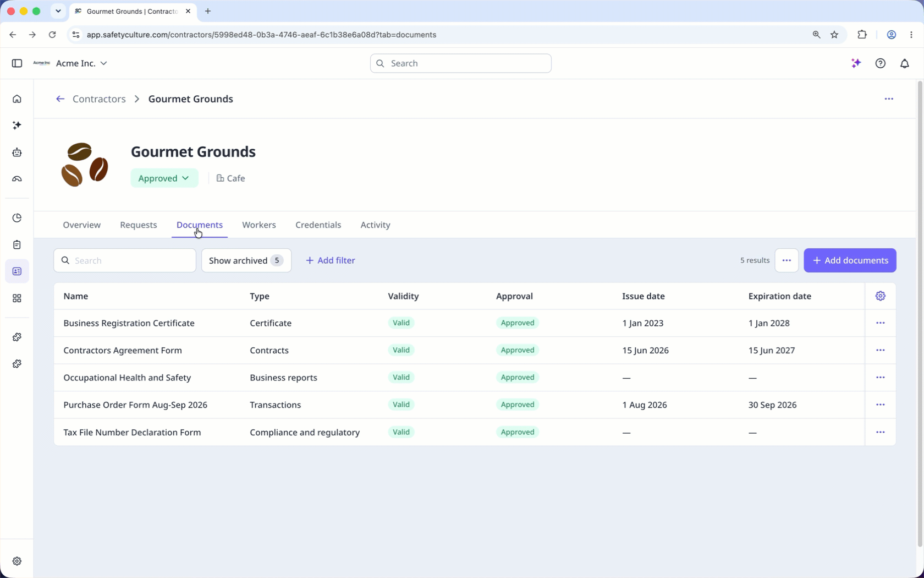Screen dimensions: 924x578
Task: Switch to the Activity tab
Action: click(x=375, y=225)
